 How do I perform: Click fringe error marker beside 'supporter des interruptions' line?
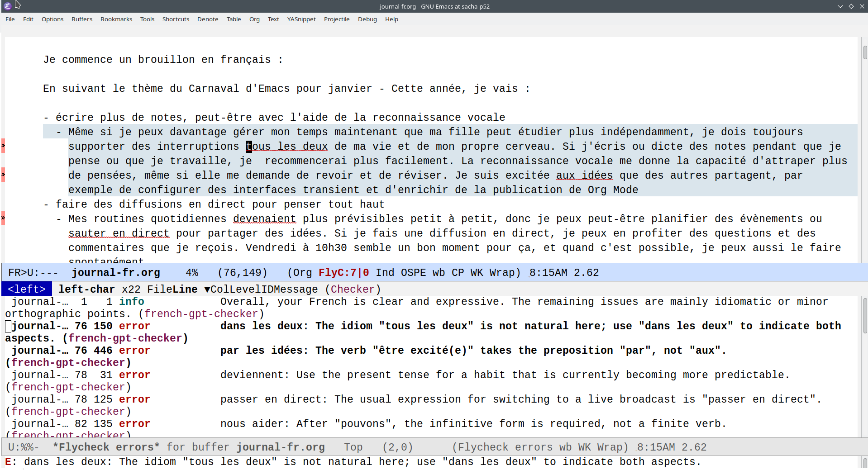point(3,146)
